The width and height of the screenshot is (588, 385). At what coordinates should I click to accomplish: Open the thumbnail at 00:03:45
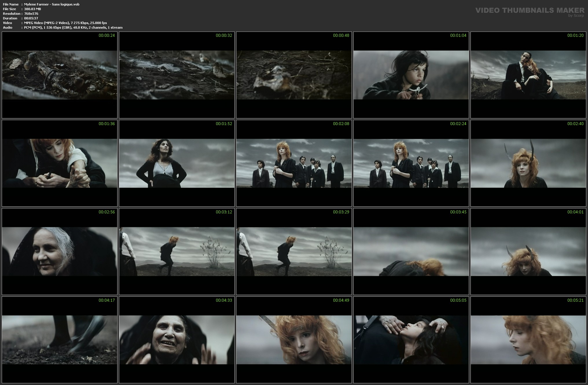click(x=411, y=252)
